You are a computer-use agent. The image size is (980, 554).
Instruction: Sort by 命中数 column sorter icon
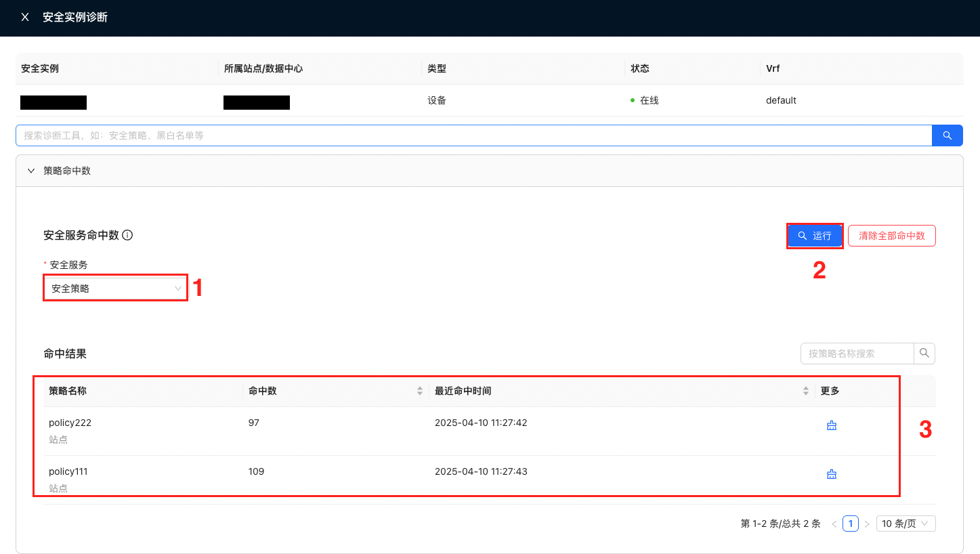(x=420, y=391)
